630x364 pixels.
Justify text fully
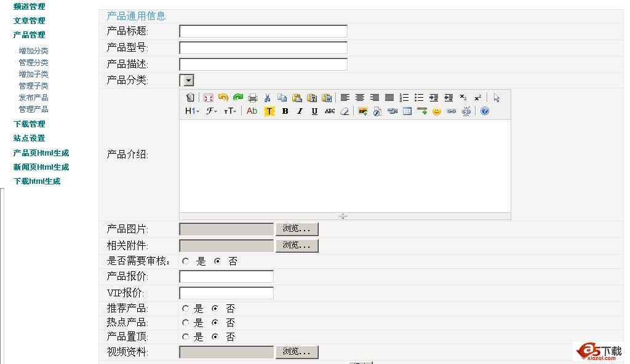pos(389,98)
